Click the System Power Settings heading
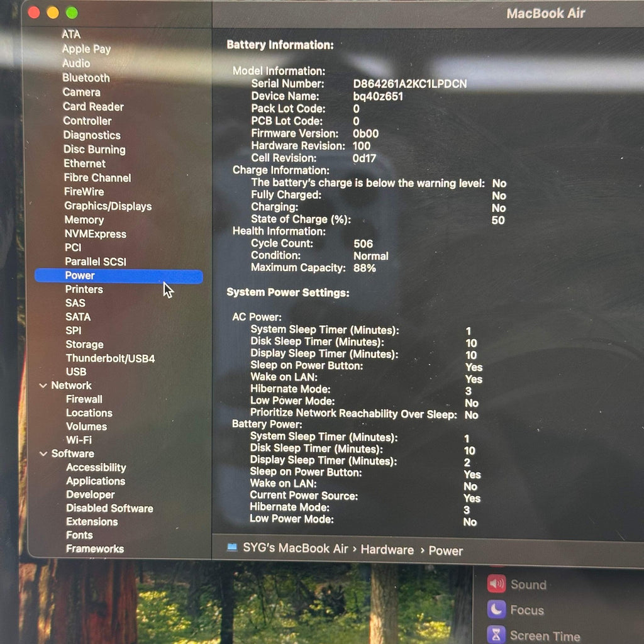644x644 pixels. tap(288, 292)
